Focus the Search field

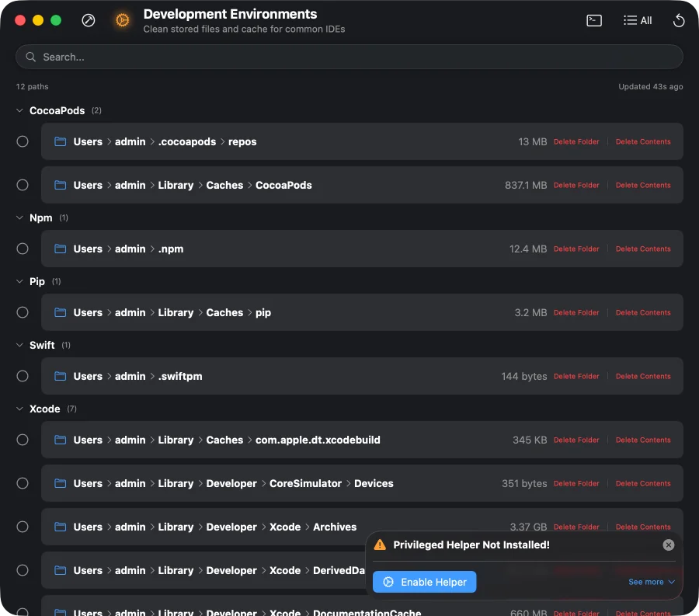[349, 57]
